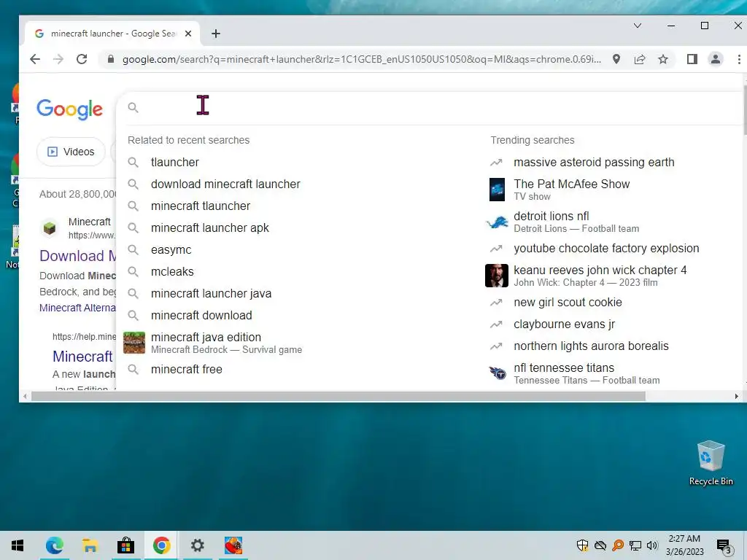Click magnifier icon in search box

133,108
